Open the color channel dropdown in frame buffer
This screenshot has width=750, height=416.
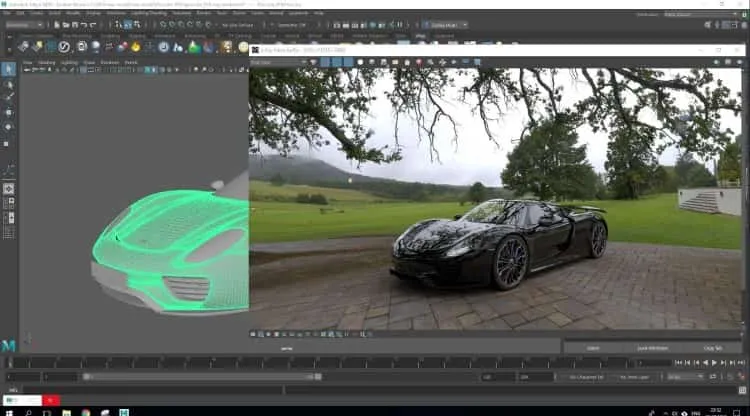[x=279, y=62]
